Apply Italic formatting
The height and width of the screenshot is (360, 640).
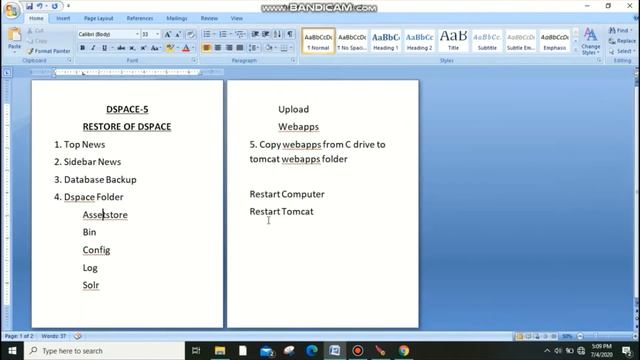tap(93, 48)
